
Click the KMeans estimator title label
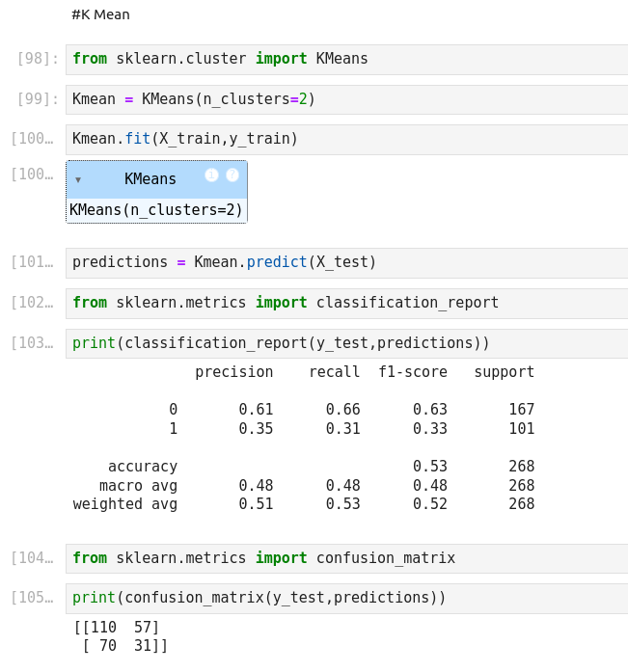150,179
